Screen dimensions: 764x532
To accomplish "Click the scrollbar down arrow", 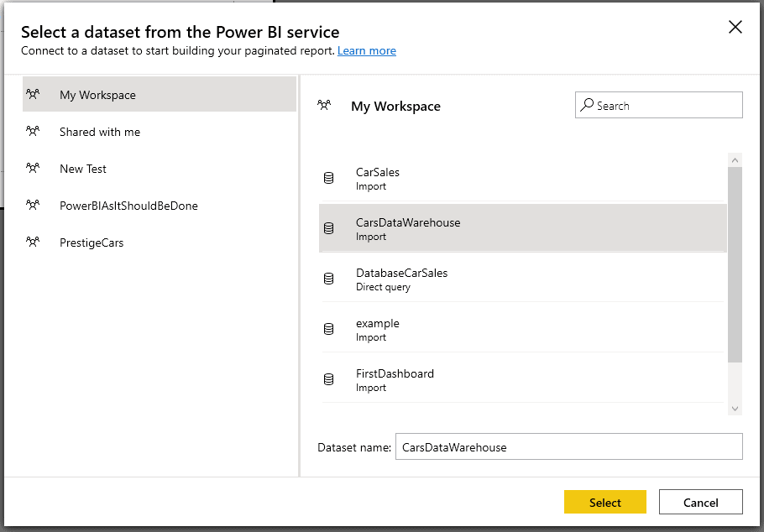I will tap(735, 409).
